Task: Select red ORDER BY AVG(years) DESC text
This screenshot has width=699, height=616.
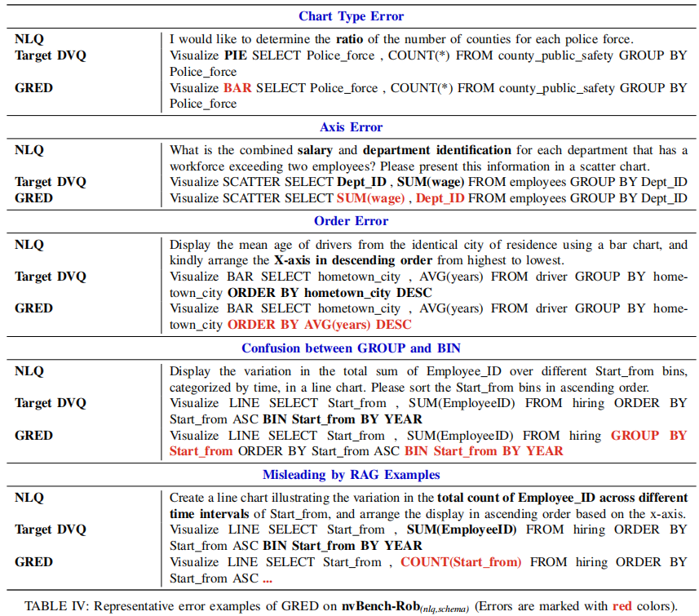Action: tap(319, 325)
